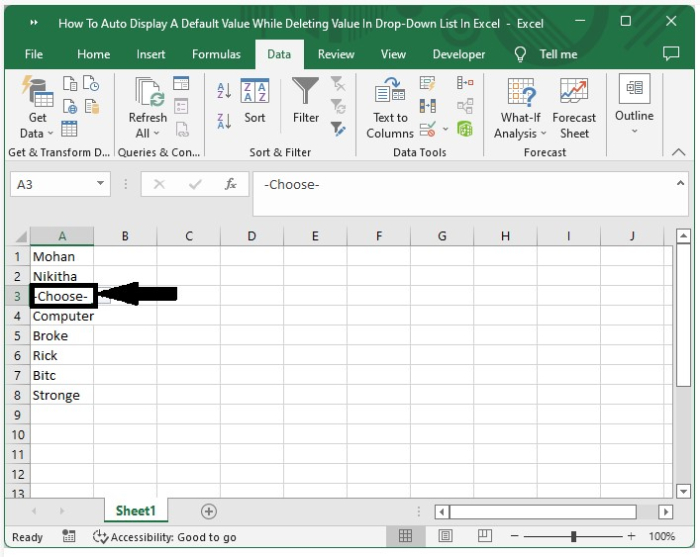Click the Existing Connections icon
The height and width of the screenshot is (557, 700).
pos(91,107)
